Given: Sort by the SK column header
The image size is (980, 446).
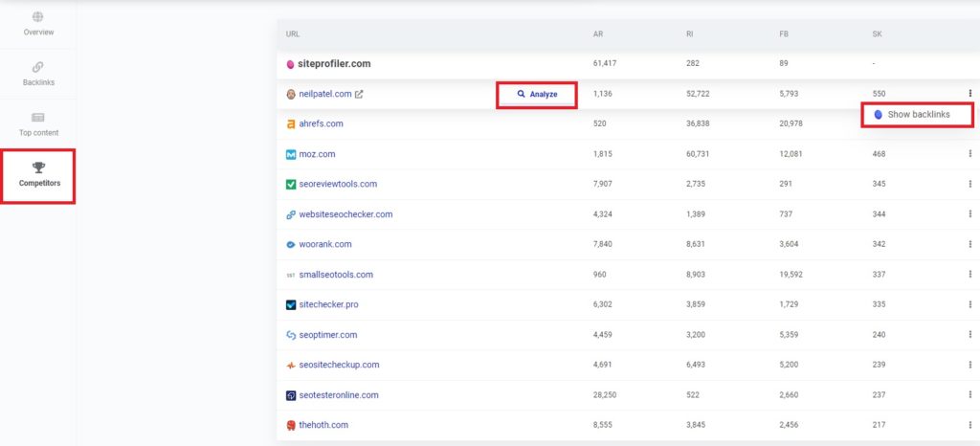Looking at the screenshot, I should pos(877,34).
